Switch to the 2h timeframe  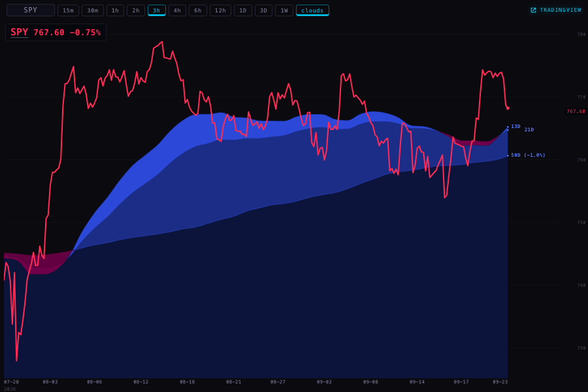click(x=136, y=10)
